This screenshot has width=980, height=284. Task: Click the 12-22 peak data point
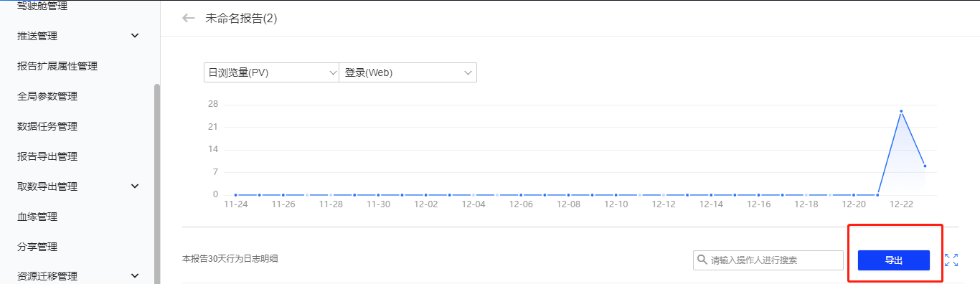901,111
